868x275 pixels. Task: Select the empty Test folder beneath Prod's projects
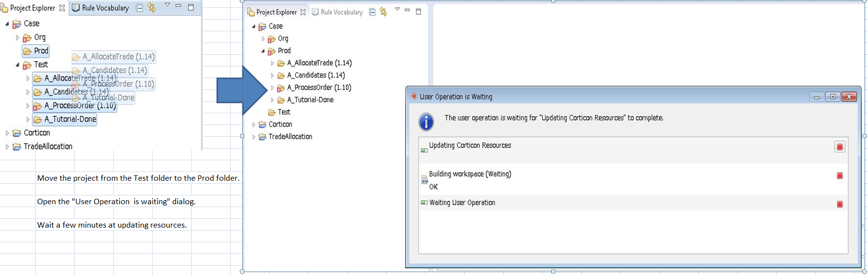click(x=279, y=112)
